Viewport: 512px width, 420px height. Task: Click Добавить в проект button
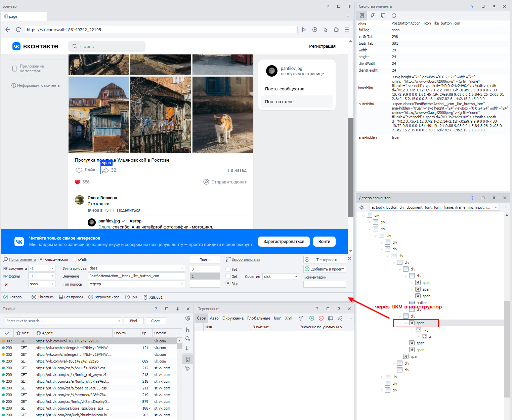tap(325, 269)
